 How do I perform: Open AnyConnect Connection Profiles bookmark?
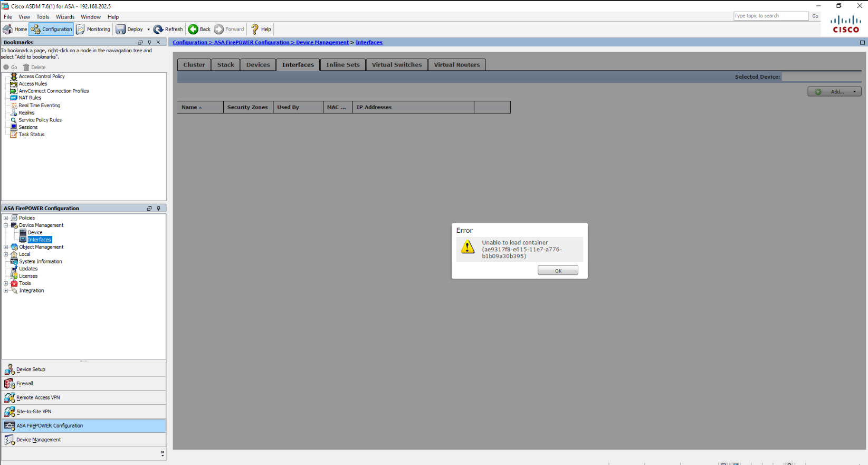tap(54, 91)
